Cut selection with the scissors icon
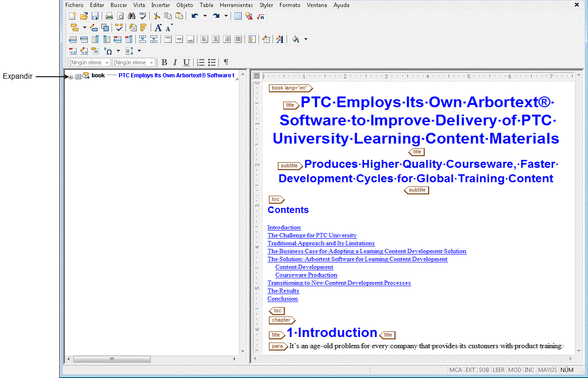Image resolution: width=588 pixels, height=378 pixels. [x=157, y=16]
